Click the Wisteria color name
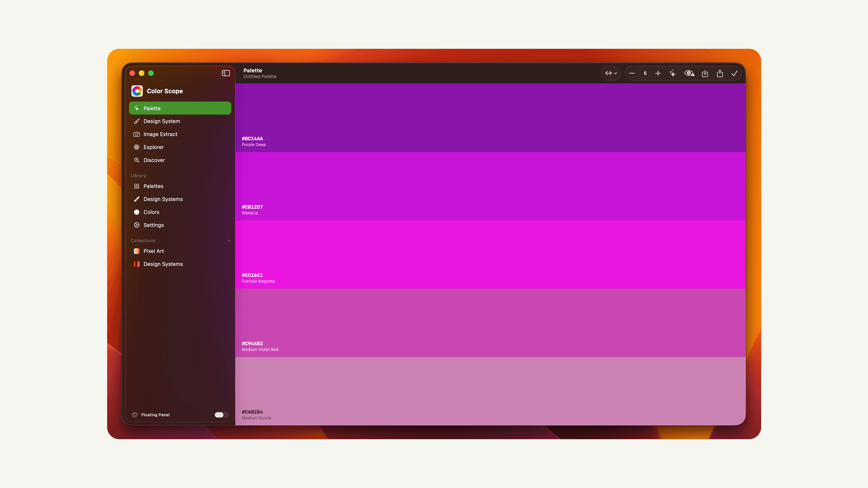868x488 pixels. pyautogui.click(x=250, y=213)
